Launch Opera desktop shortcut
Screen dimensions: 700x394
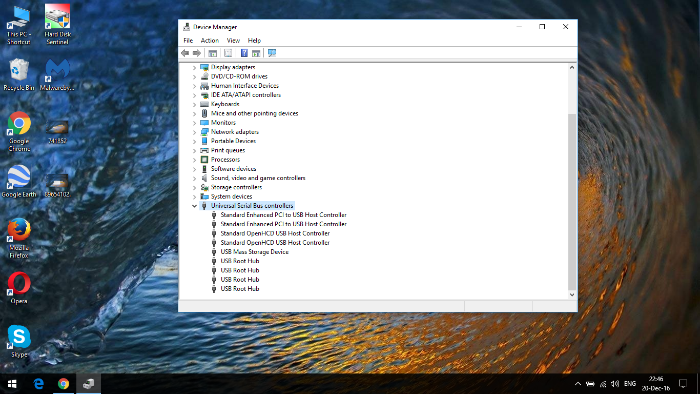coord(19,288)
